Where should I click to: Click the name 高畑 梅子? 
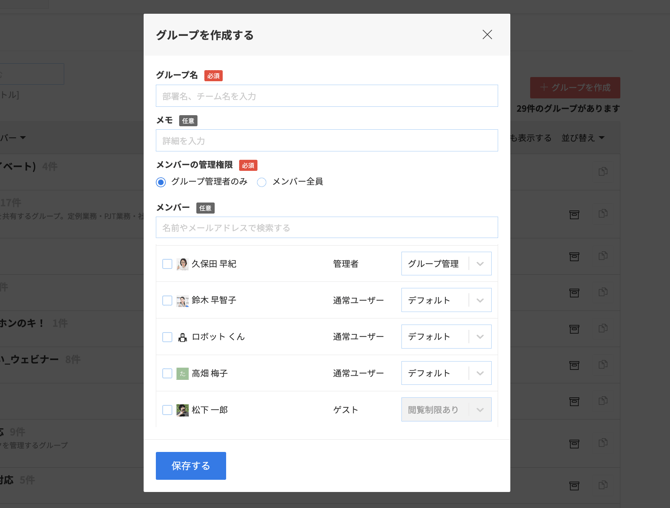209,373
